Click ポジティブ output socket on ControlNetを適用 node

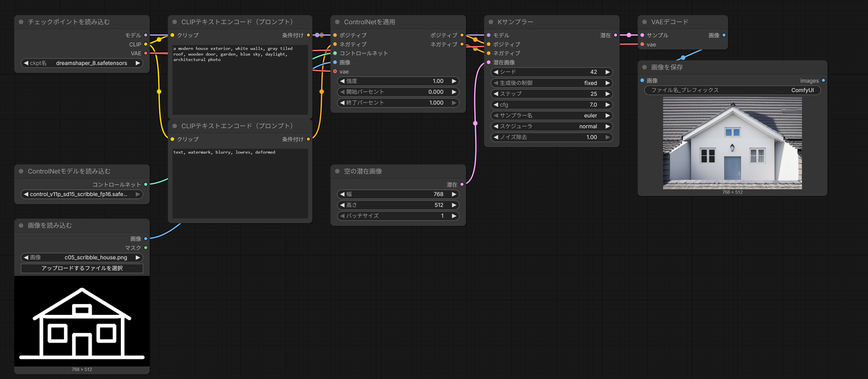click(x=462, y=35)
